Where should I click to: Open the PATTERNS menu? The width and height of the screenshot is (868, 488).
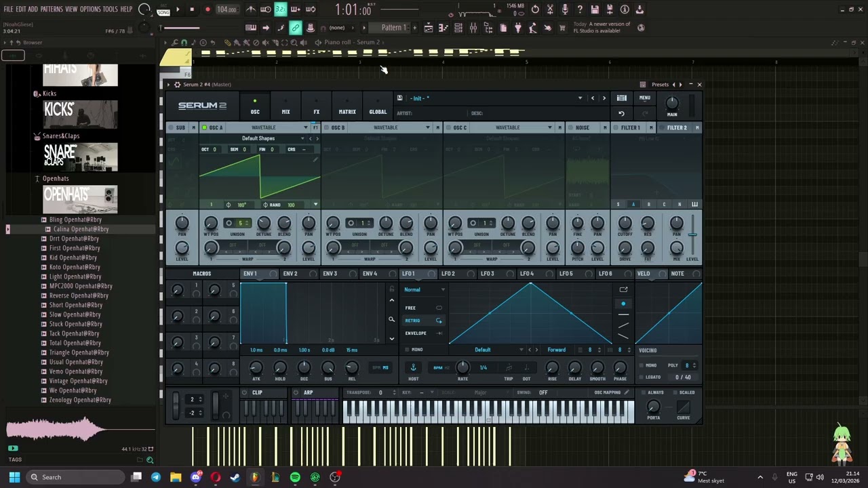tap(52, 9)
